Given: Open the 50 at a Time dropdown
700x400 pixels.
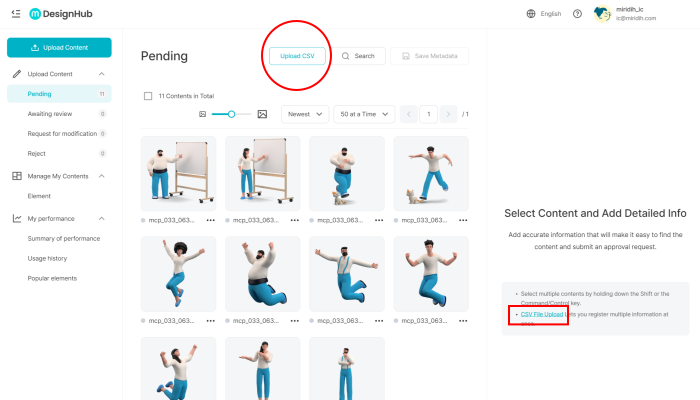Looking at the screenshot, I should click(x=364, y=114).
